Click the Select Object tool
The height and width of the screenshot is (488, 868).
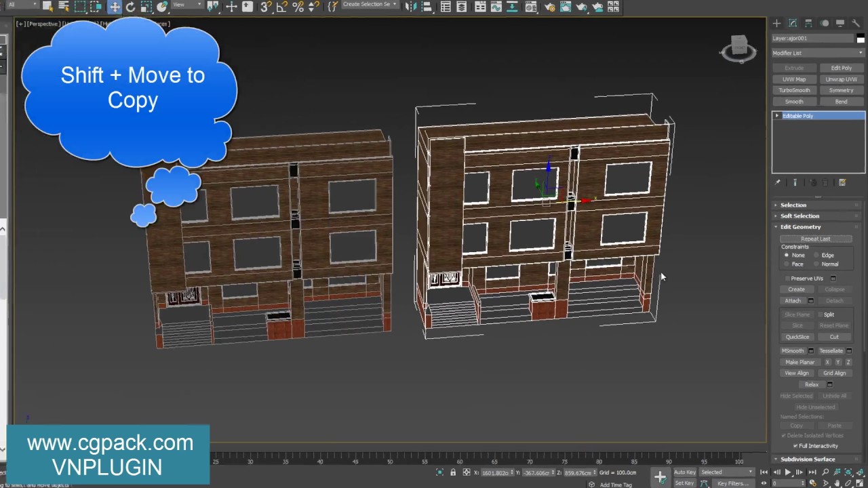pos(47,7)
